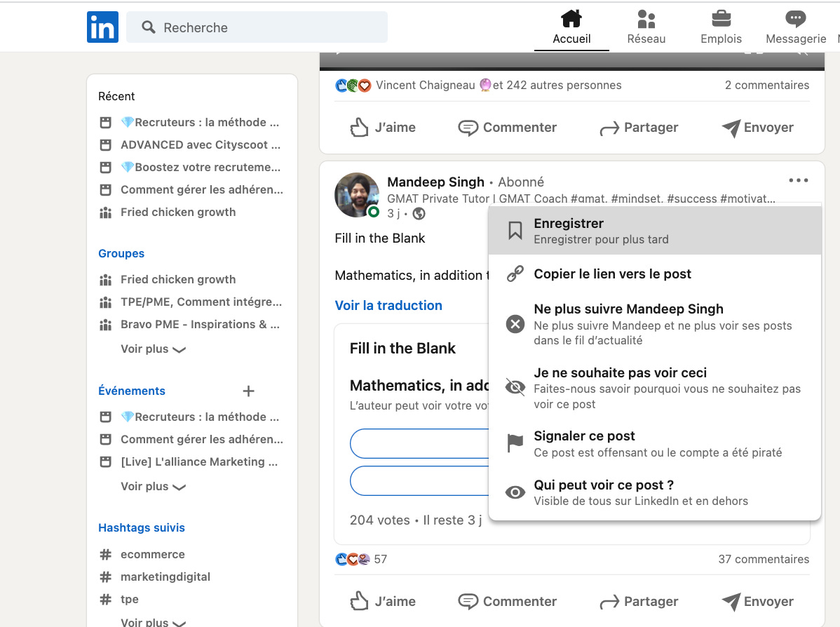Open Fried chicken growth in Récent
Screen dimensions: 840x627
pos(178,213)
